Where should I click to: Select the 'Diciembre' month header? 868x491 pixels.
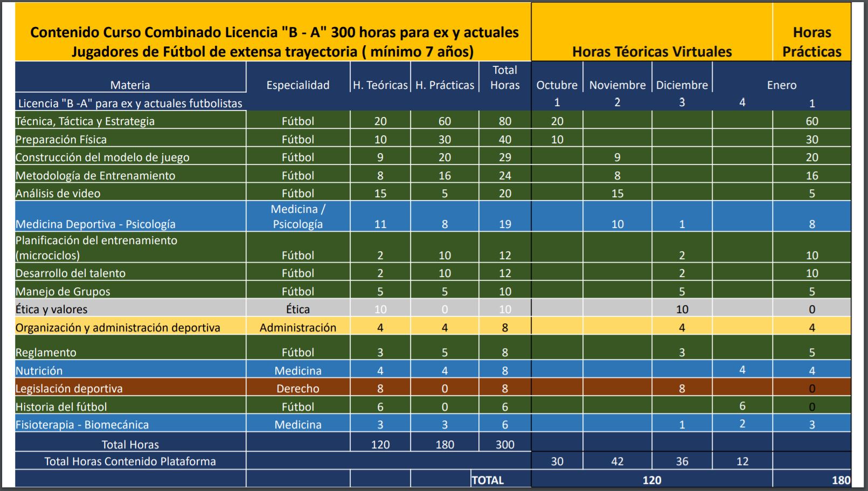(682, 77)
